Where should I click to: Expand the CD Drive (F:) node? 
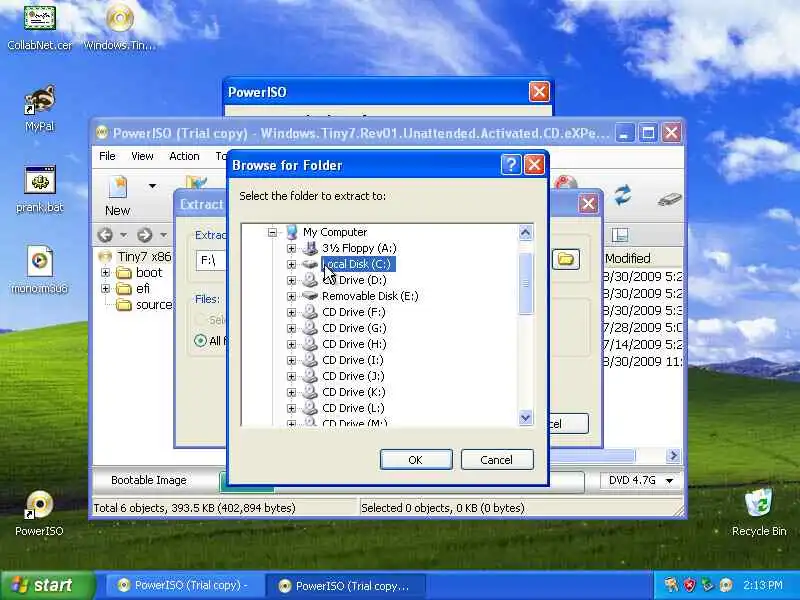(291, 312)
